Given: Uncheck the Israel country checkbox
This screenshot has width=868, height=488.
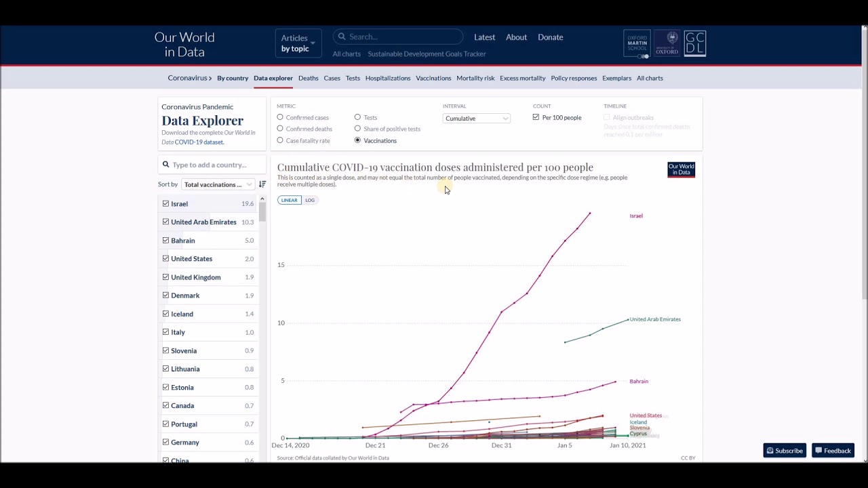Looking at the screenshot, I should point(165,203).
